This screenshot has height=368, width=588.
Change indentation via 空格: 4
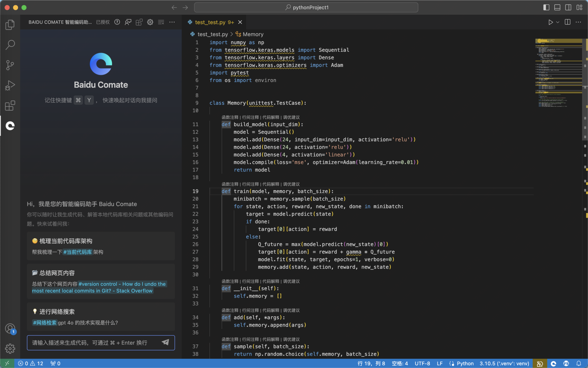(x=400, y=363)
